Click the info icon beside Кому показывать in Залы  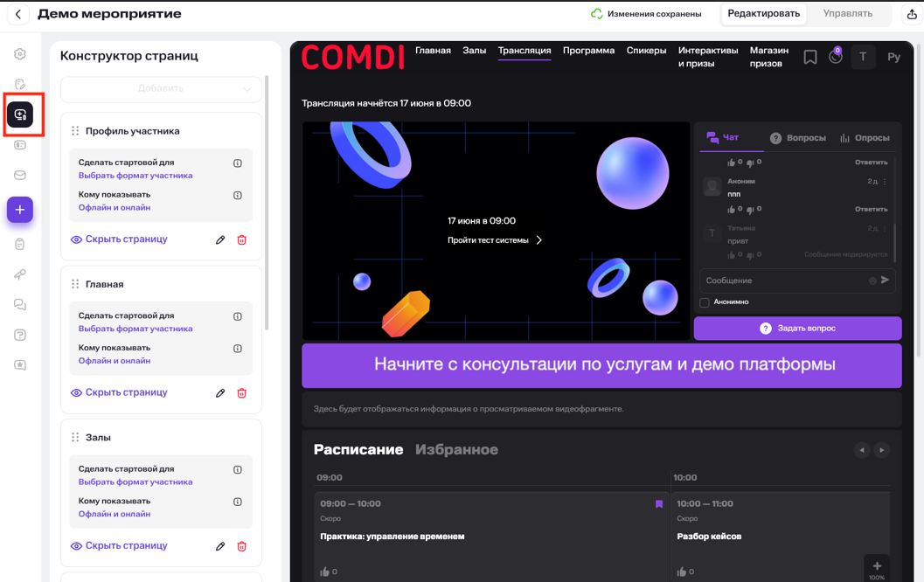238,502
